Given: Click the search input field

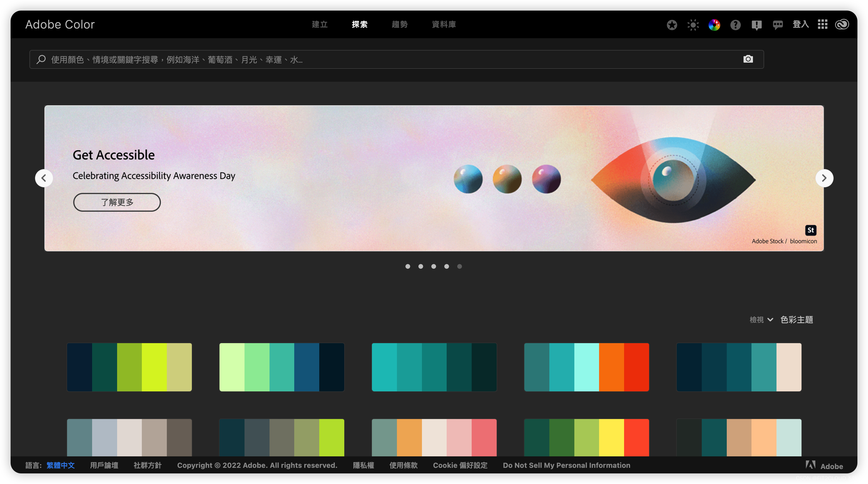Looking at the screenshot, I should 393,59.
